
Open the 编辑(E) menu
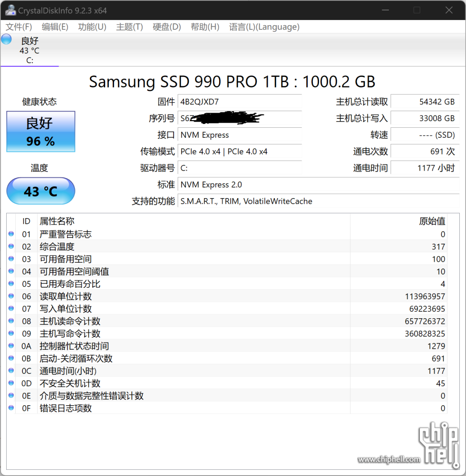(55, 27)
